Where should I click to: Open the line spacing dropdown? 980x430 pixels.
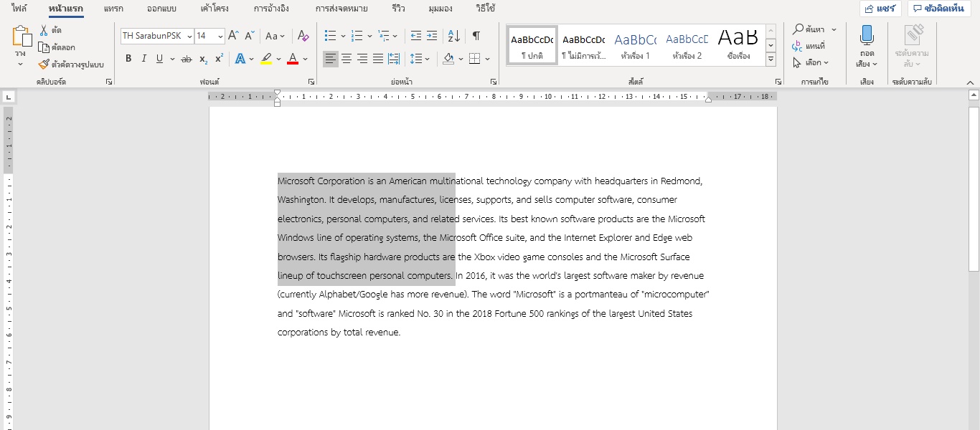click(x=425, y=59)
